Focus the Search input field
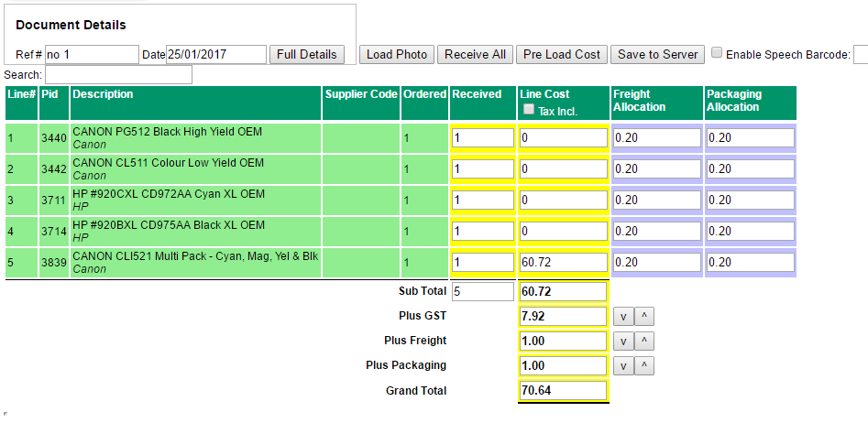This screenshot has width=868, height=423. pos(118,74)
